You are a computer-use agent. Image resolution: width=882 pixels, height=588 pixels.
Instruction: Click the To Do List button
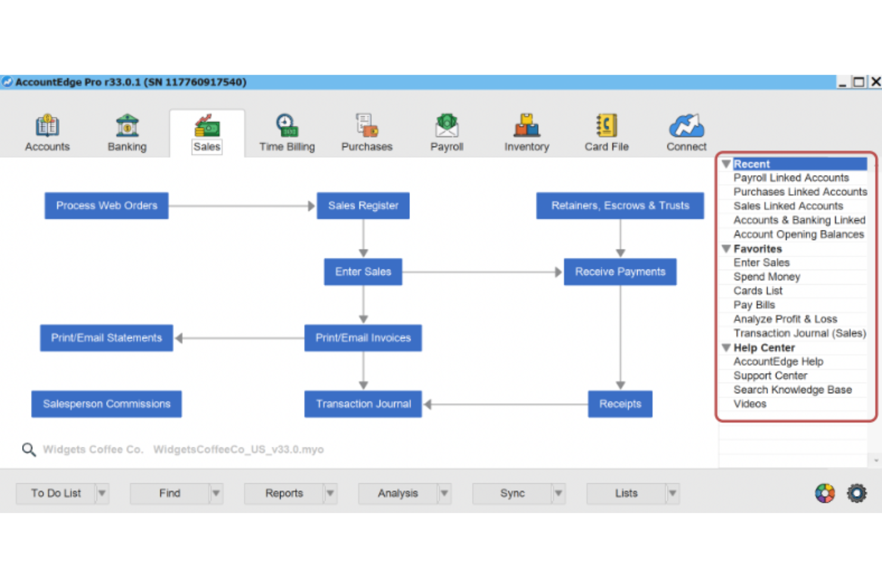point(56,493)
